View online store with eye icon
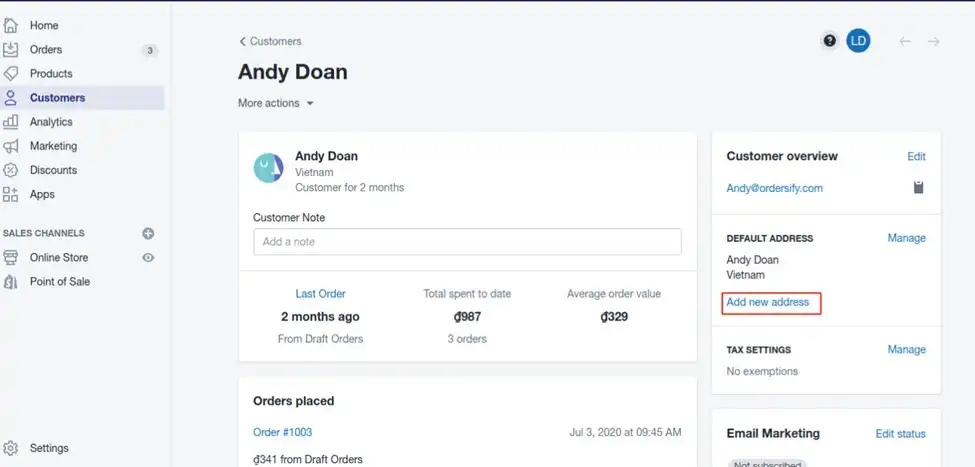 (x=148, y=257)
